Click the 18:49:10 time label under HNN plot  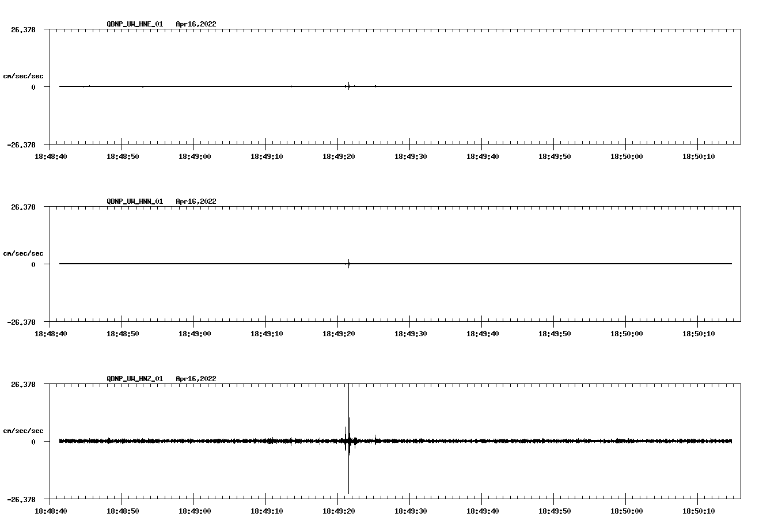click(x=266, y=334)
